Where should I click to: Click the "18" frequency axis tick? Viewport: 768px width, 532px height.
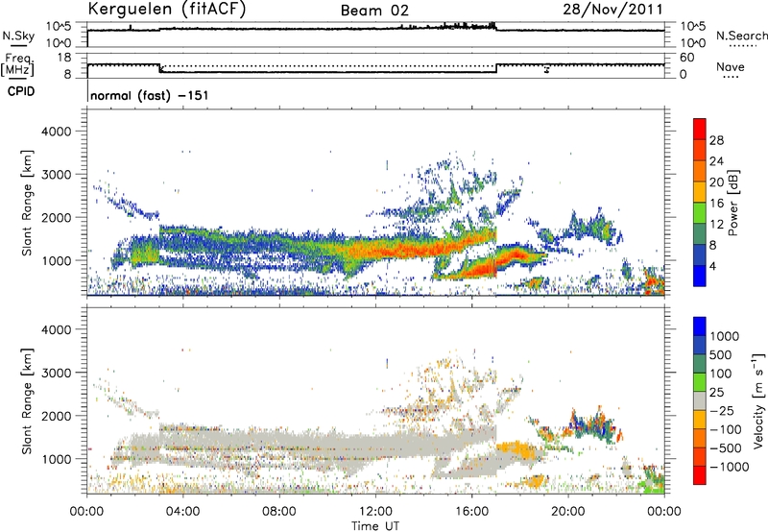click(x=64, y=58)
